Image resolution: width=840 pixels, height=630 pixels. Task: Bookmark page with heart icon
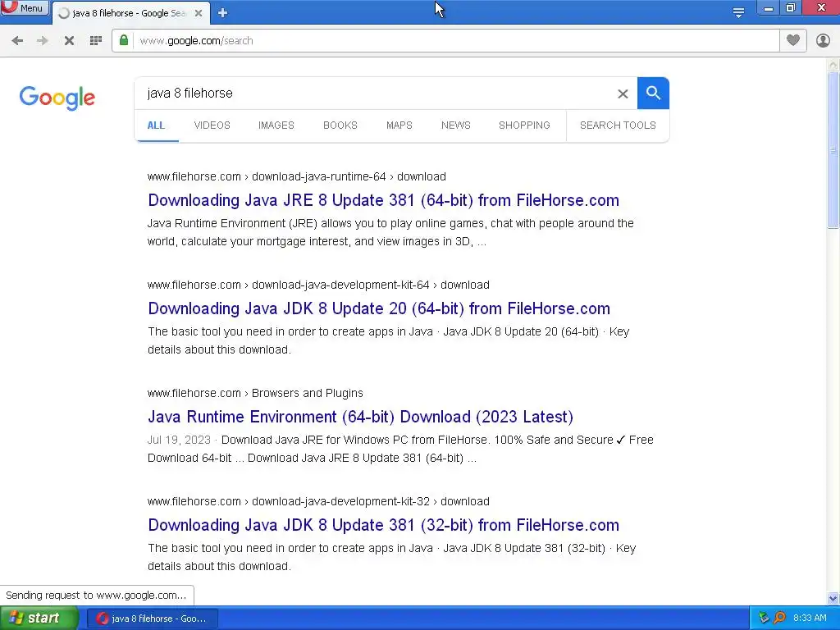[x=793, y=40]
